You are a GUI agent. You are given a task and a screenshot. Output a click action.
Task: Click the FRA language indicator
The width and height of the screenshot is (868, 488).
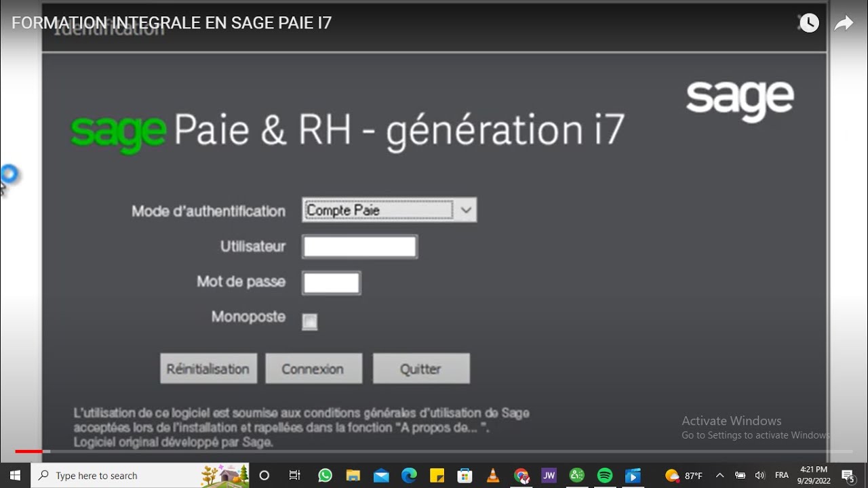(782, 475)
